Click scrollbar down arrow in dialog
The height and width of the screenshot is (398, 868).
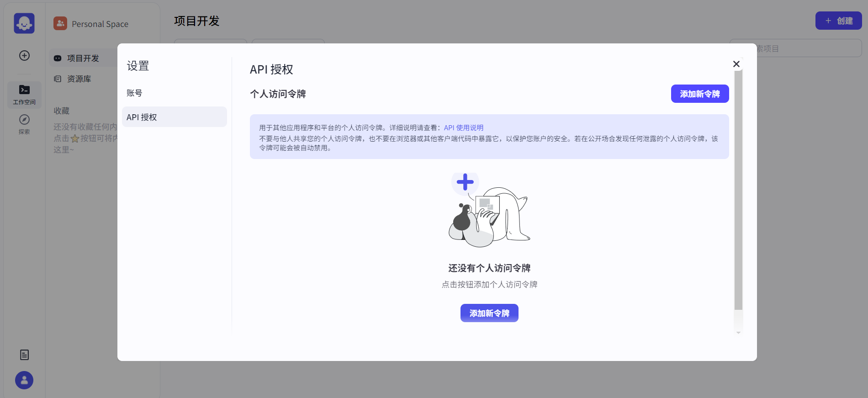point(738,333)
